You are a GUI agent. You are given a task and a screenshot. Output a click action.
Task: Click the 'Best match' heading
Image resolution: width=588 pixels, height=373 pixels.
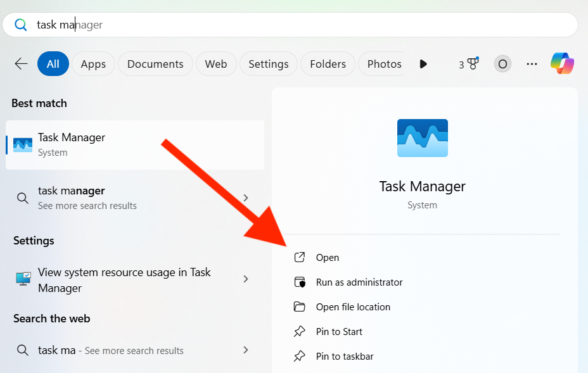(39, 103)
